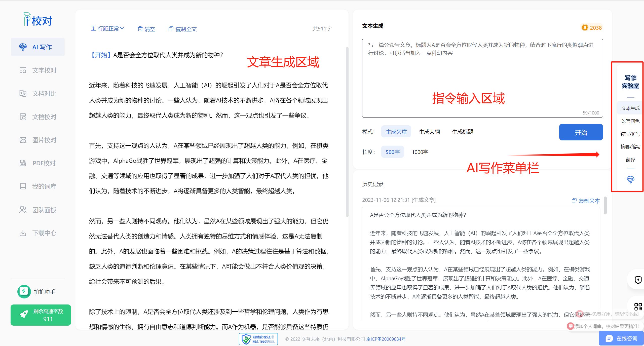Open the 图片校对 menu item
This screenshot has height=346, width=644.
coord(38,140)
